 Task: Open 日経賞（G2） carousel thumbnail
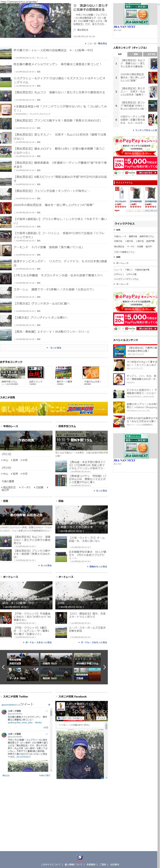click(57, 660)
